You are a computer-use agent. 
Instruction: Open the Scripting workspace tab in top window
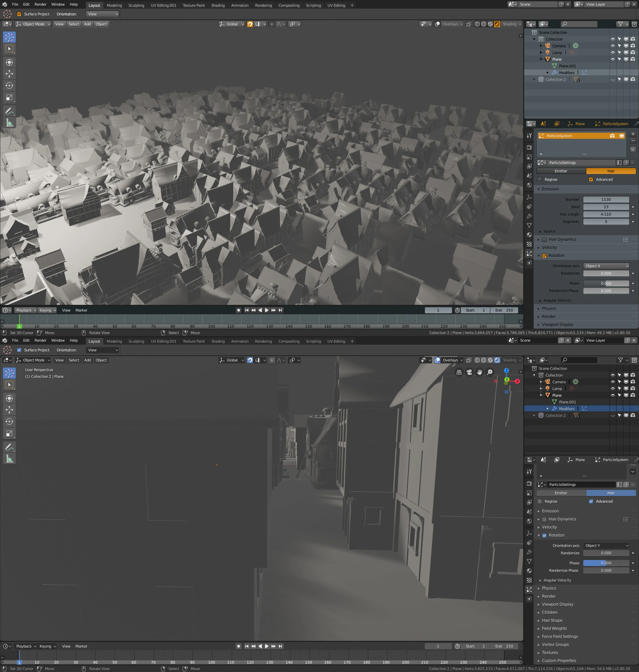pyautogui.click(x=313, y=5)
